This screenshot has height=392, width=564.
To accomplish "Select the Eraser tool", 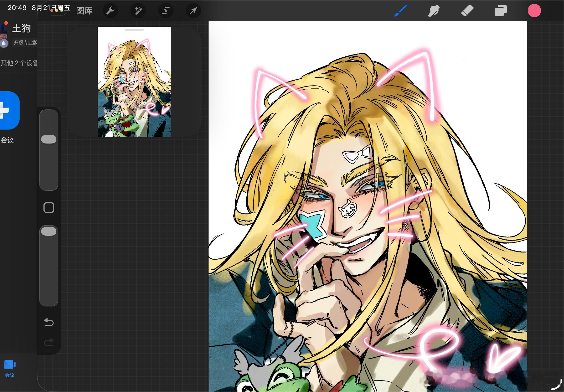I will 467,11.
